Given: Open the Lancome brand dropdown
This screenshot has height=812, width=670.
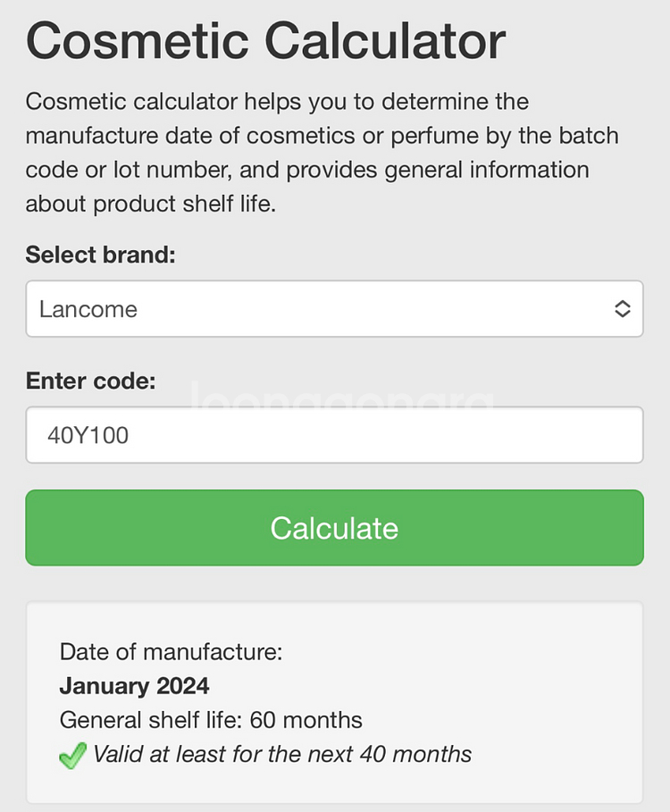Looking at the screenshot, I should click(334, 309).
